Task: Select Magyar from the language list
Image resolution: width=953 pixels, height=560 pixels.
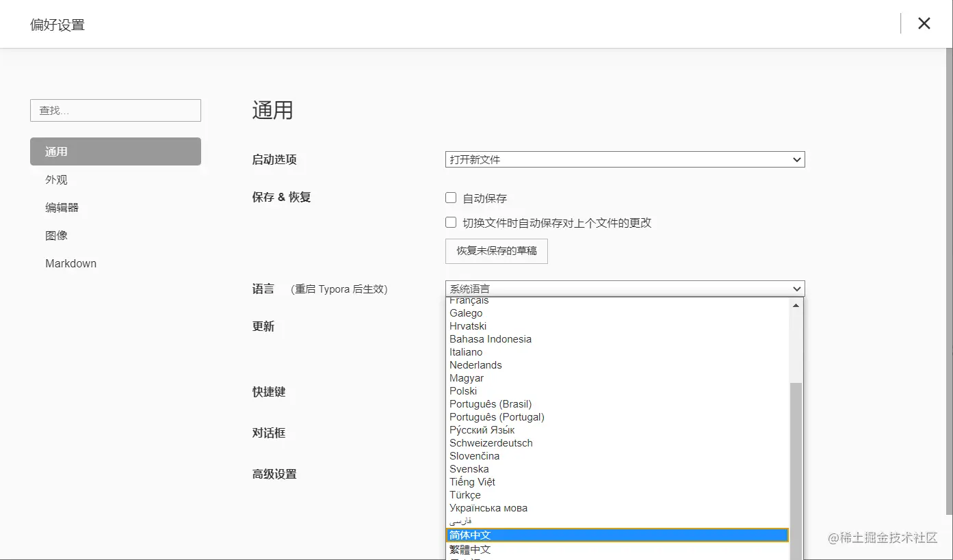Action: pyautogui.click(x=618, y=378)
